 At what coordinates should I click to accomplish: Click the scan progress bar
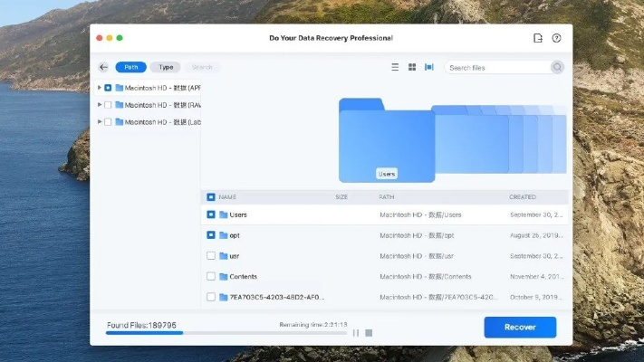click(226, 333)
